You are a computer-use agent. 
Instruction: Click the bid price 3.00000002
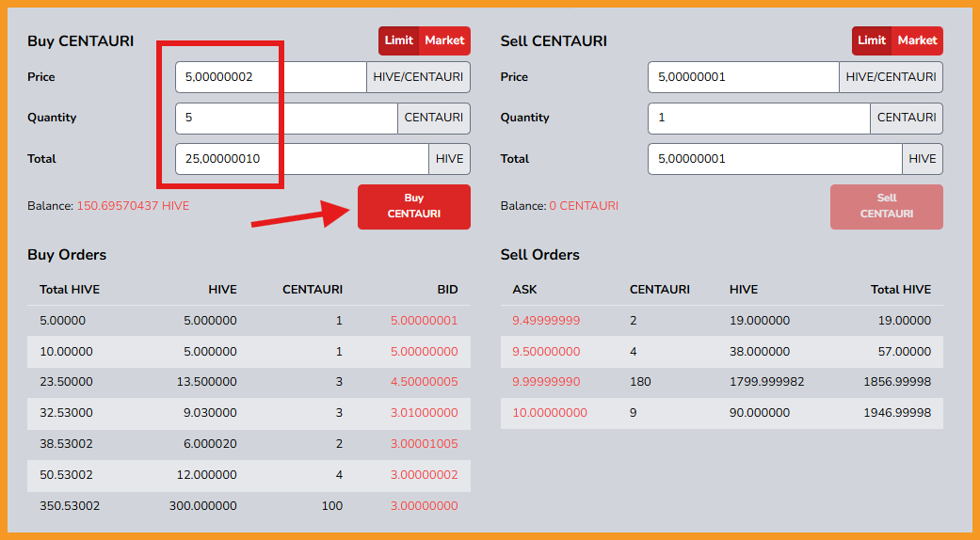(425, 475)
